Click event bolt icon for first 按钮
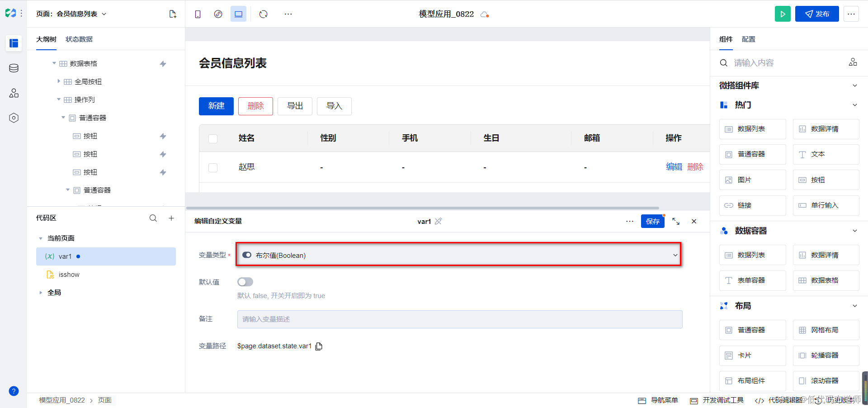 (x=163, y=136)
